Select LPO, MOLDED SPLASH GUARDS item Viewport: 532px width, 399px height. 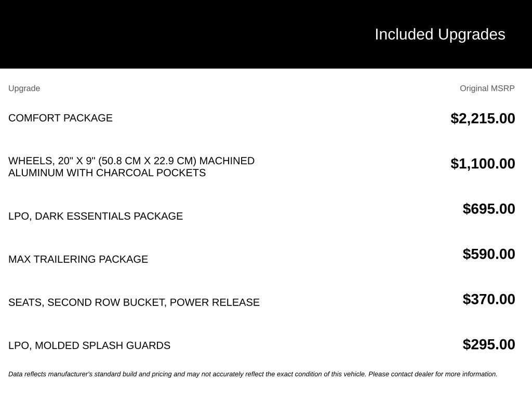[89, 345]
